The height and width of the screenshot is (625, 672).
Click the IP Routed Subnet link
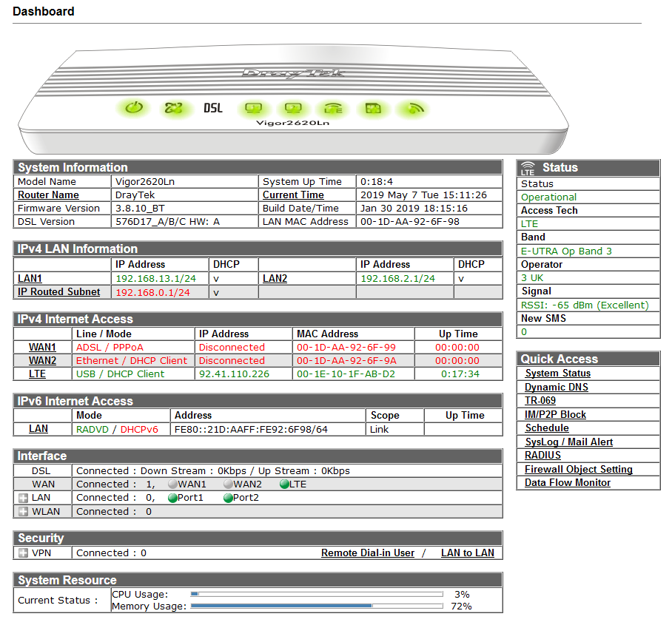coord(58,291)
